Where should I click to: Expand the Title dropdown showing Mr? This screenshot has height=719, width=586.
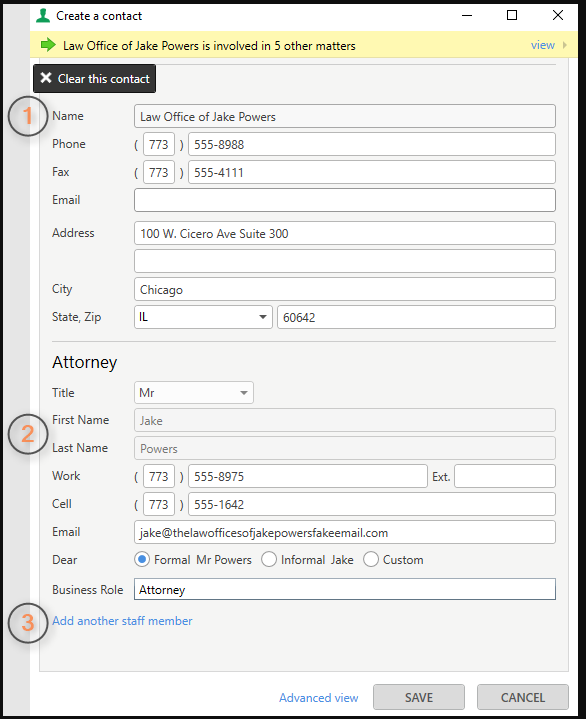click(194, 393)
